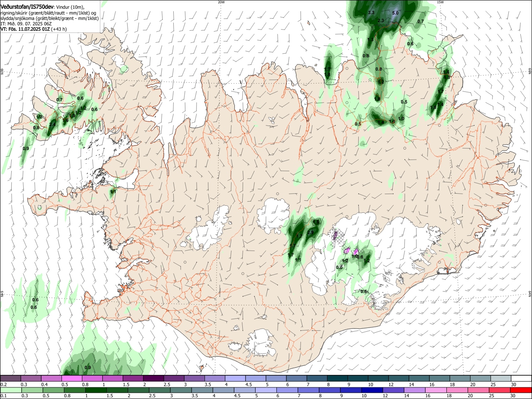Click the 5.0 precipitation value in the north

click(395, 13)
